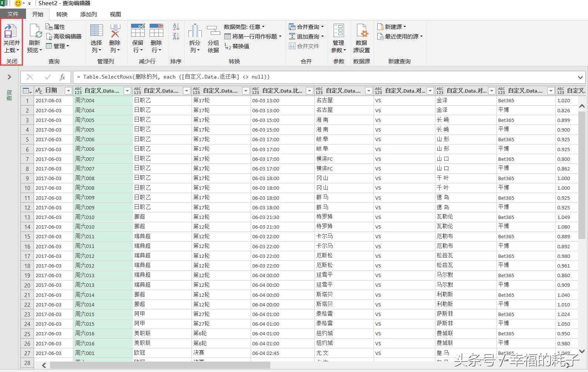Click the Close & Load (关闭并上载) icon

[x=10, y=31]
